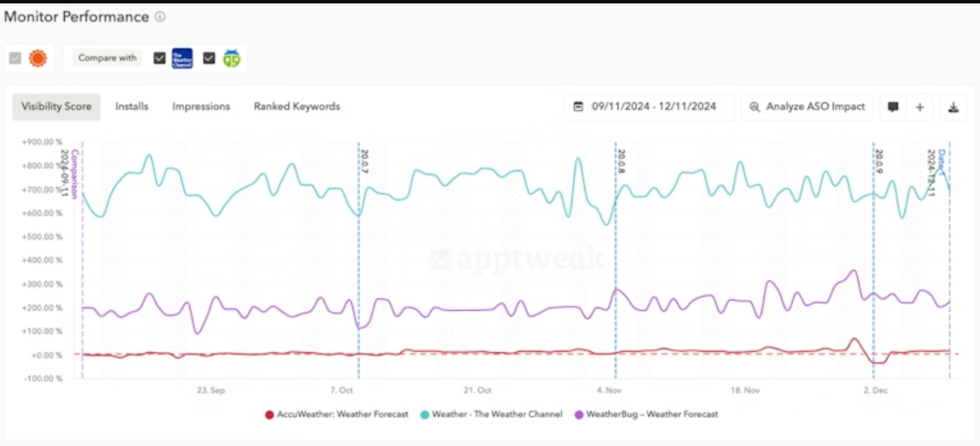Click the Monitor Performance info icon

coord(160,17)
